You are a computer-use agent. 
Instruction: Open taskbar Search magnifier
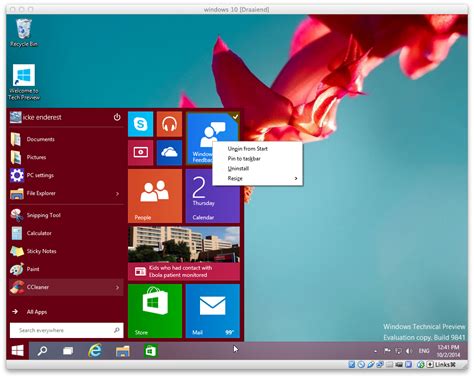[42, 351]
